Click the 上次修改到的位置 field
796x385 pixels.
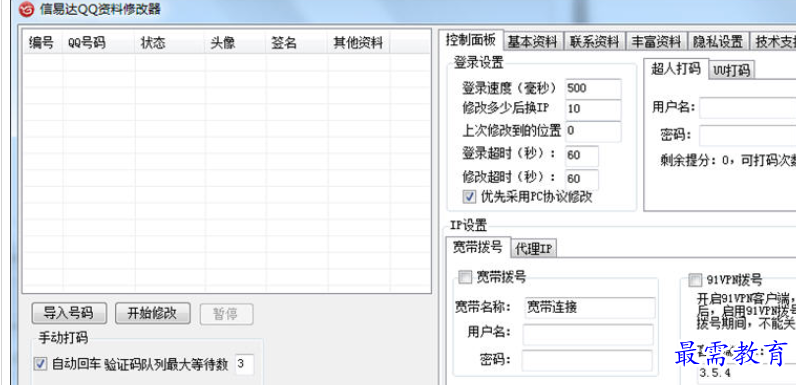[x=593, y=131]
